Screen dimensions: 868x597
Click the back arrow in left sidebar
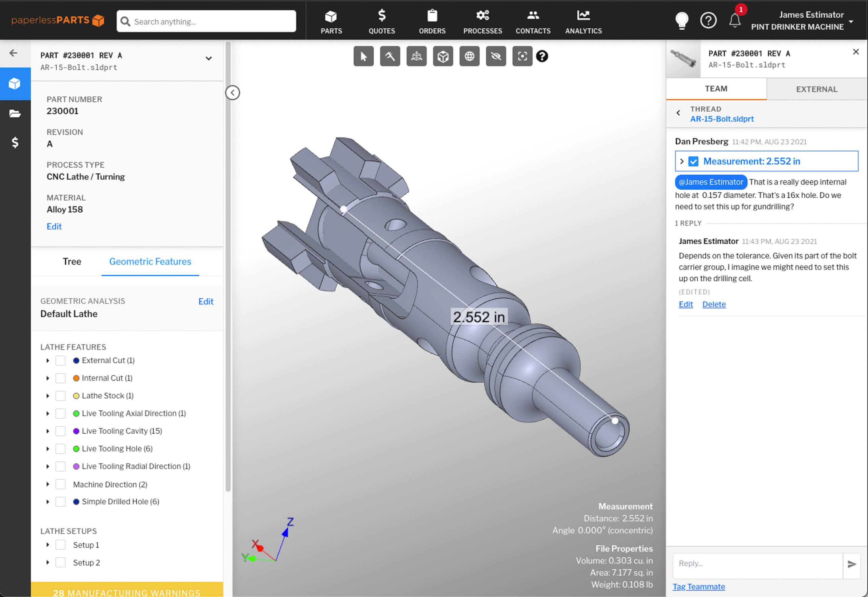(14, 53)
